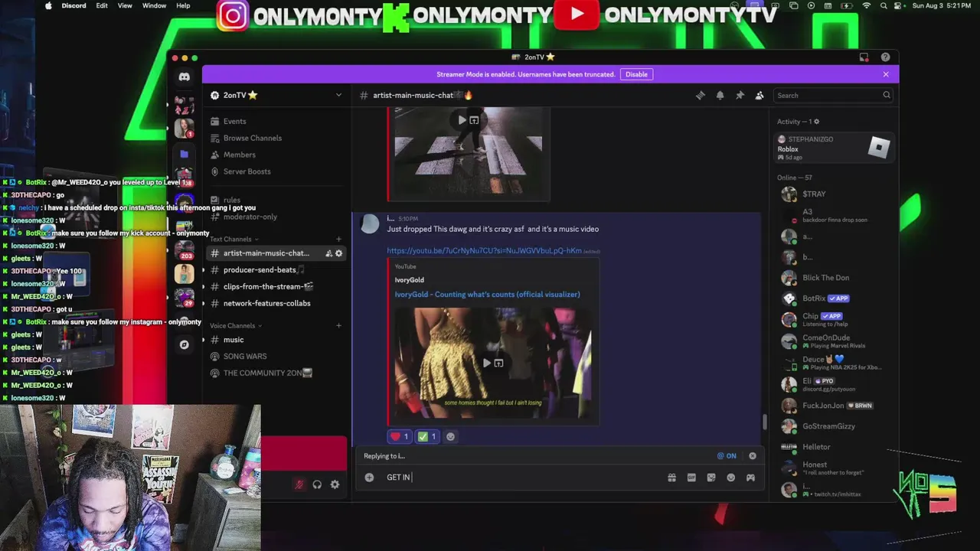Create a new text channel plus icon

338,240
